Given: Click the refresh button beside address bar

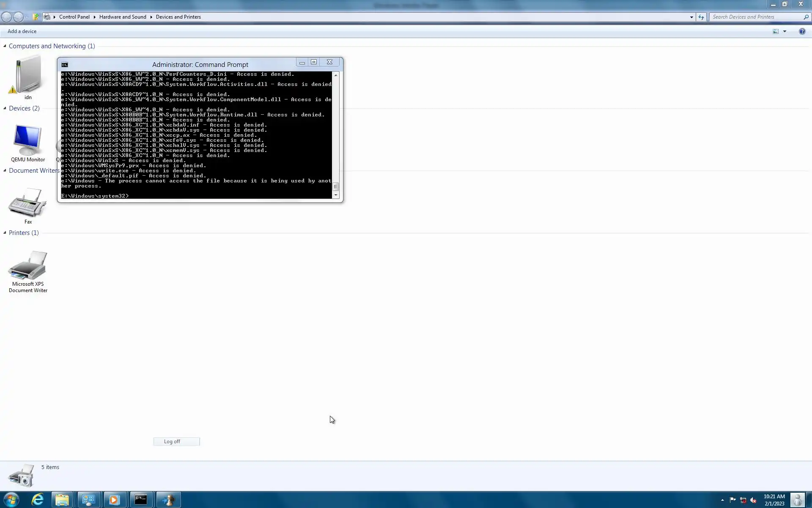Looking at the screenshot, I should tap(701, 17).
